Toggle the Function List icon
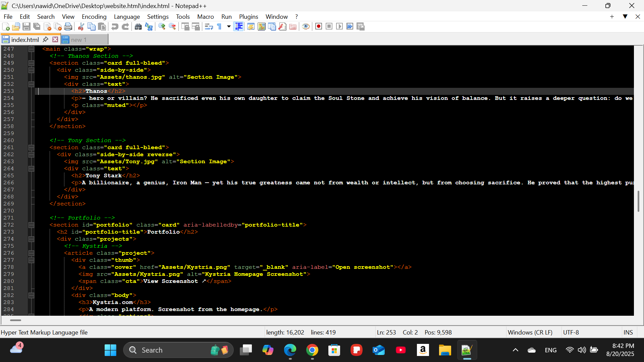Screen dimensions: 644x362 tap(282, 26)
